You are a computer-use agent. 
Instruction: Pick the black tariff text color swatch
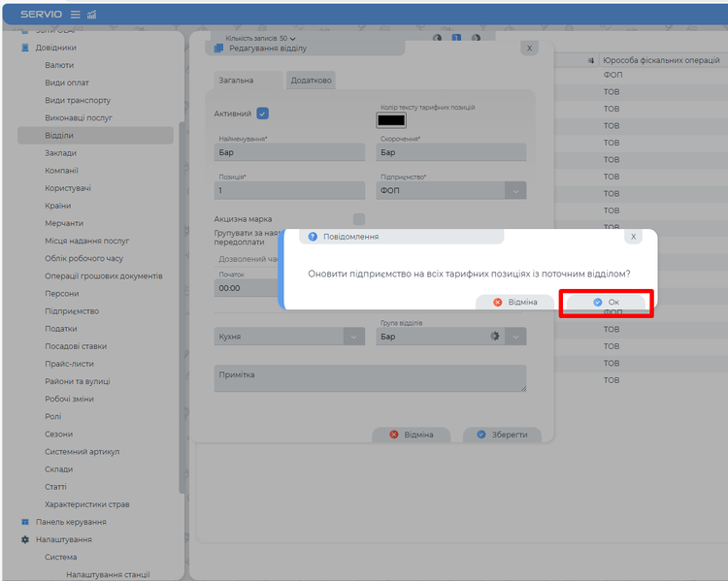[391, 120]
